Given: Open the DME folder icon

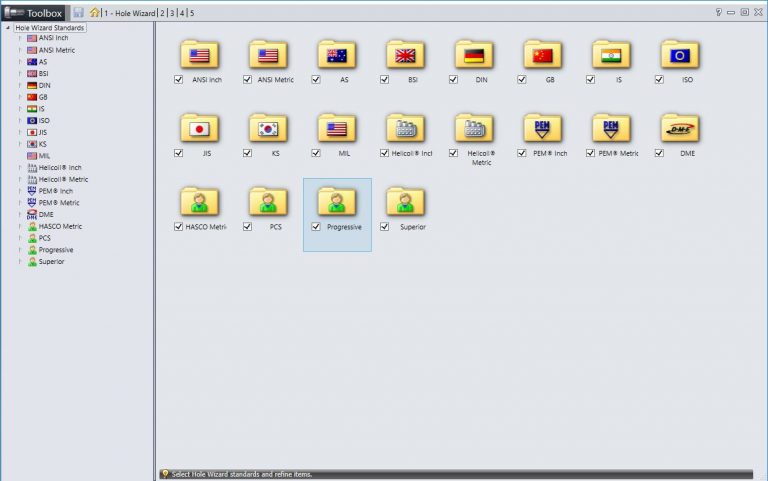Looking at the screenshot, I should click(679, 128).
